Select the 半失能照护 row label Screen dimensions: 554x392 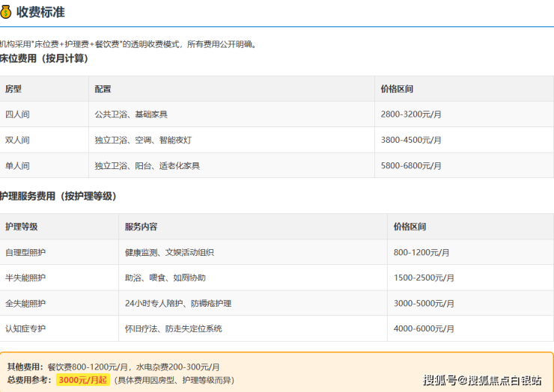25,278
